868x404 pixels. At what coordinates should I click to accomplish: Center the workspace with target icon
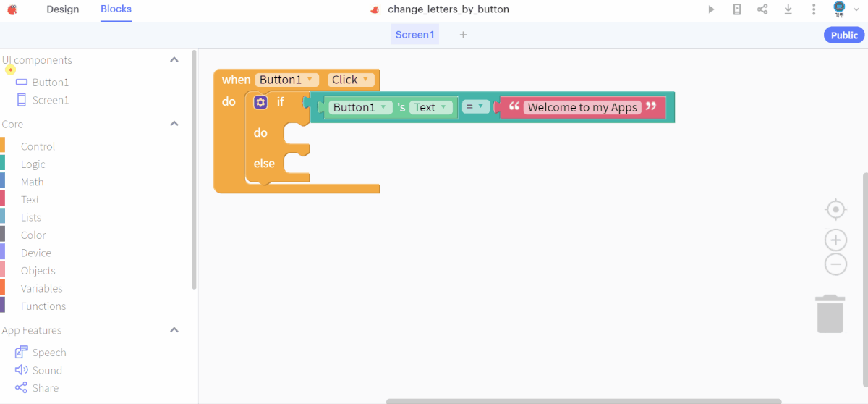[x=835, y=210]
